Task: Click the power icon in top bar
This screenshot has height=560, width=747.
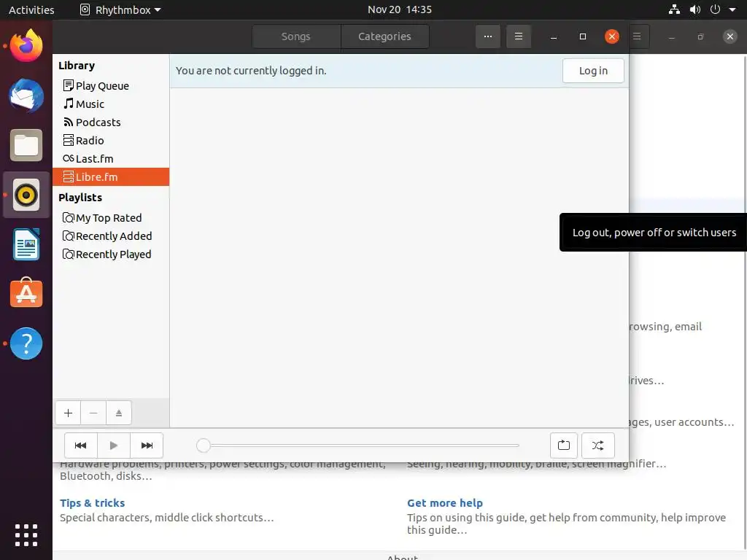Action: click(715, 9)
